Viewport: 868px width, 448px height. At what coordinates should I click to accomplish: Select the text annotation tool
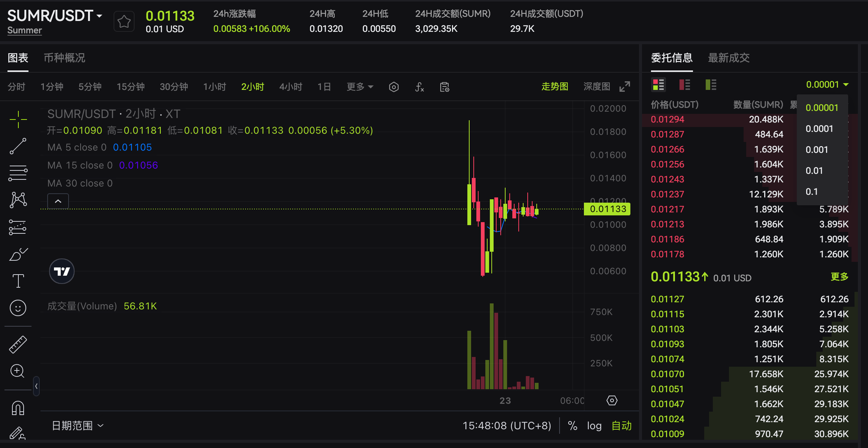coord(18,280)
